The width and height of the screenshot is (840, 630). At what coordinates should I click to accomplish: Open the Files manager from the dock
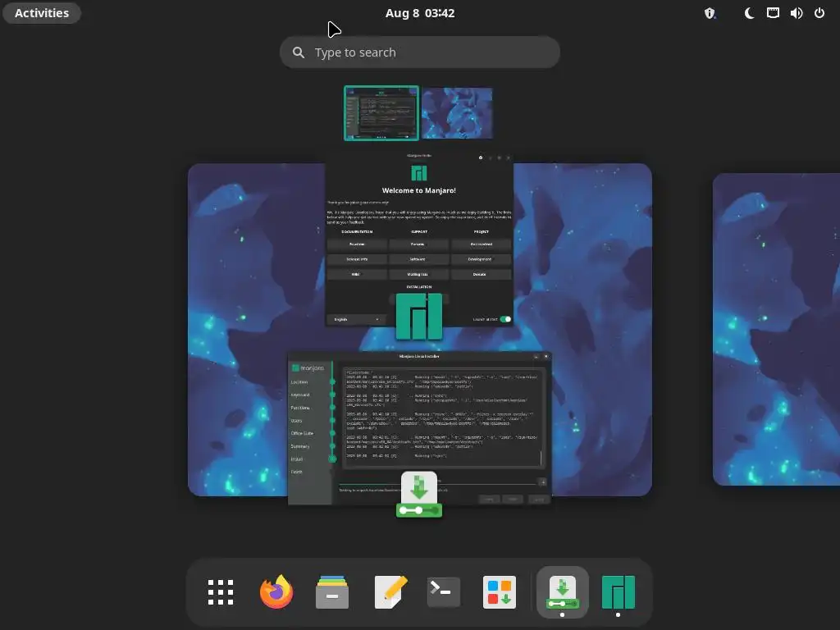coord(332,592)
